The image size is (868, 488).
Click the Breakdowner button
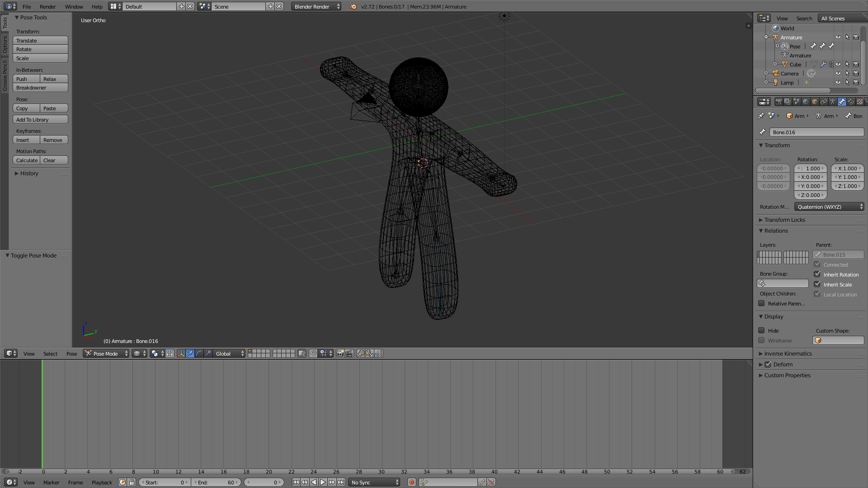[x=40, y=88]
